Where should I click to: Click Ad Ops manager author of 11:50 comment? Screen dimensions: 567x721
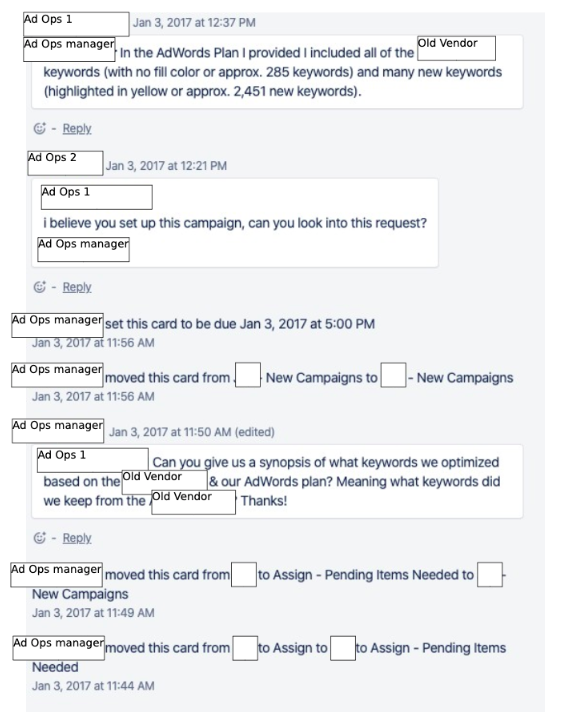[58, 431]
